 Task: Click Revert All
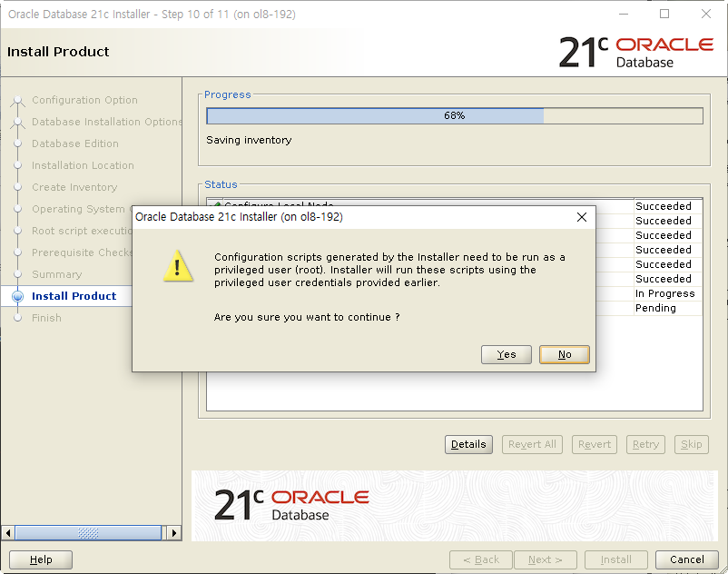[532, 444]
